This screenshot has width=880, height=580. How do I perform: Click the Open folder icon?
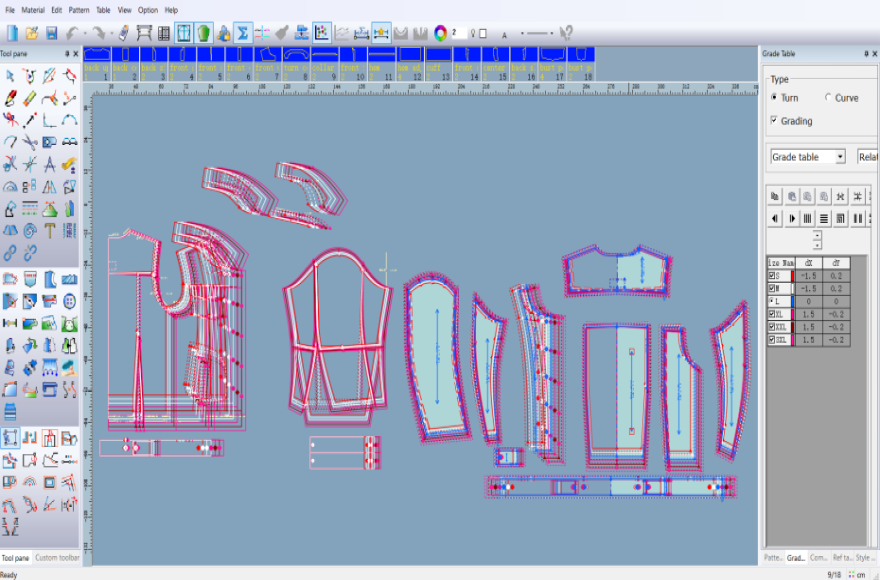(32, 33)
